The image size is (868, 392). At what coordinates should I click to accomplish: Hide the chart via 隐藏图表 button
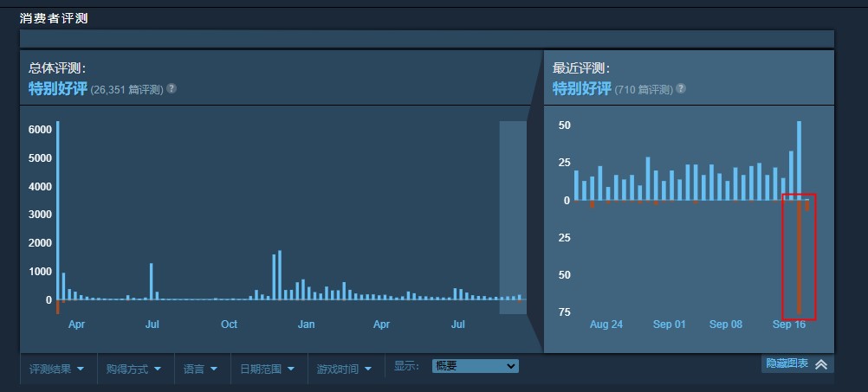point(787,363)
